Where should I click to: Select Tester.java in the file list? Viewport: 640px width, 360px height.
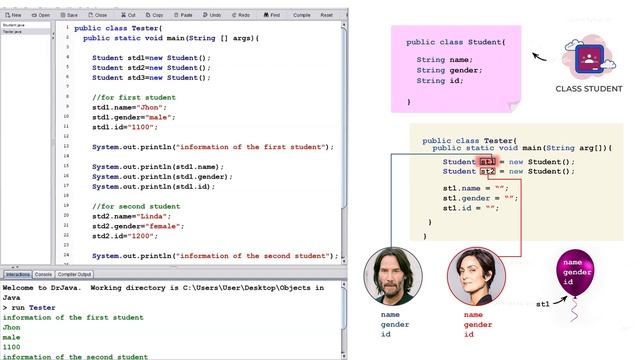(x=25, y=31)
